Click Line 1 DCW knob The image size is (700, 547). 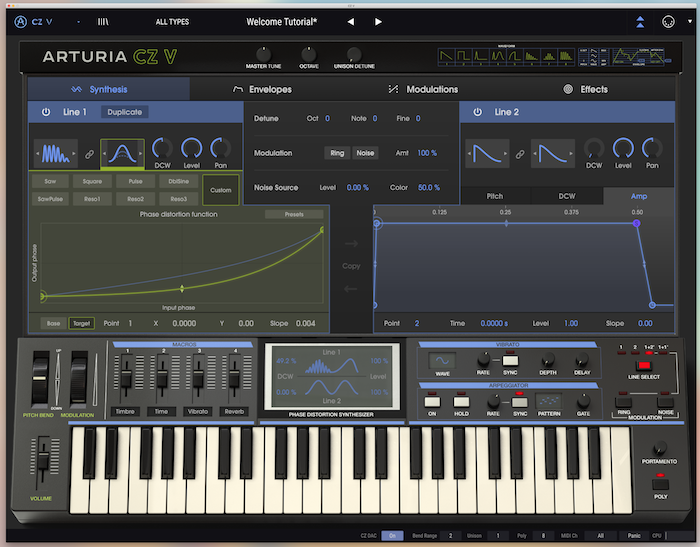(x=162, y=149)
